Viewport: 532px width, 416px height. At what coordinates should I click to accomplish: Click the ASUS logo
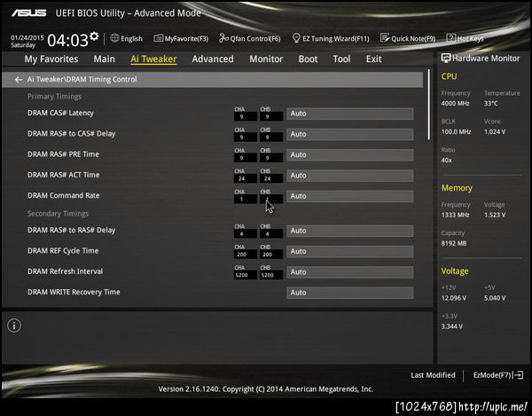29,13
